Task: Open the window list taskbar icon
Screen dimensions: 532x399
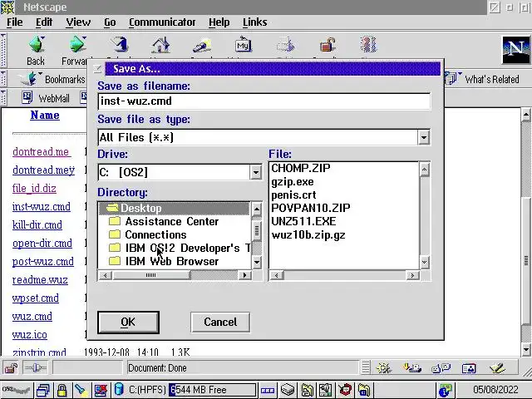Action: [43, 390]
